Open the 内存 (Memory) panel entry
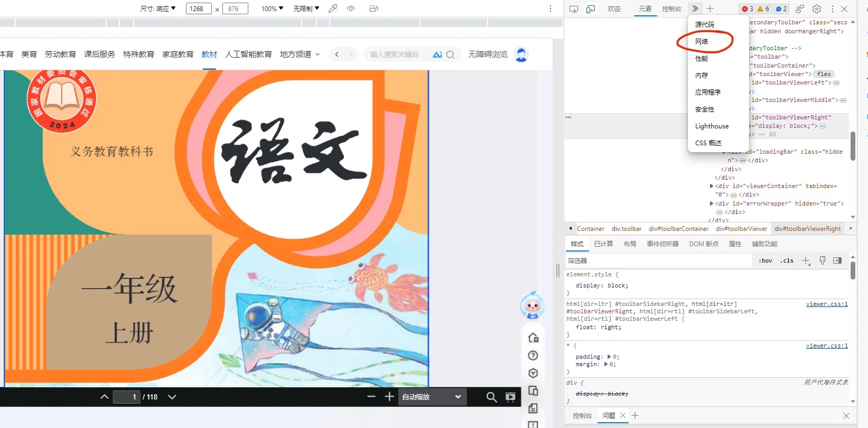 pyautogui.click(x=702, y=75)
